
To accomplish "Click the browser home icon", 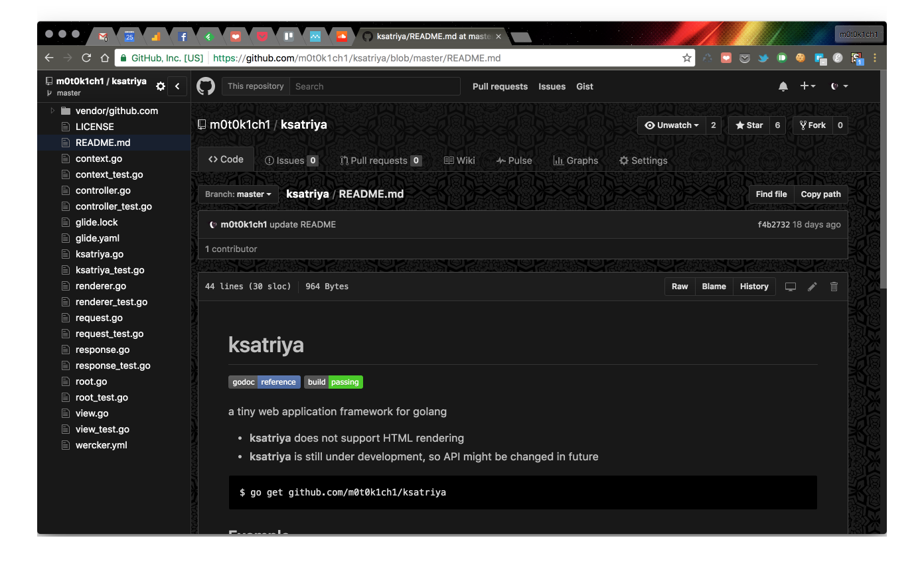I will tap(105, 58).
